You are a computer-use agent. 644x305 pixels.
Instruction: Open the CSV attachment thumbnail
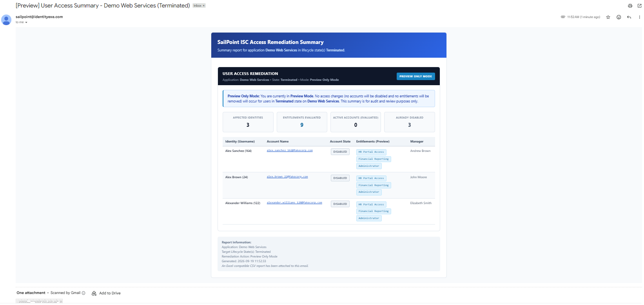click(39, 301)
